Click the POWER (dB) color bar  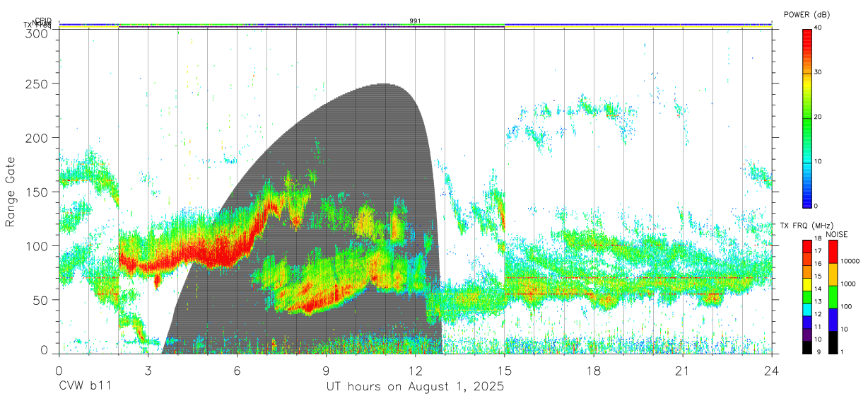pos(807,117)
